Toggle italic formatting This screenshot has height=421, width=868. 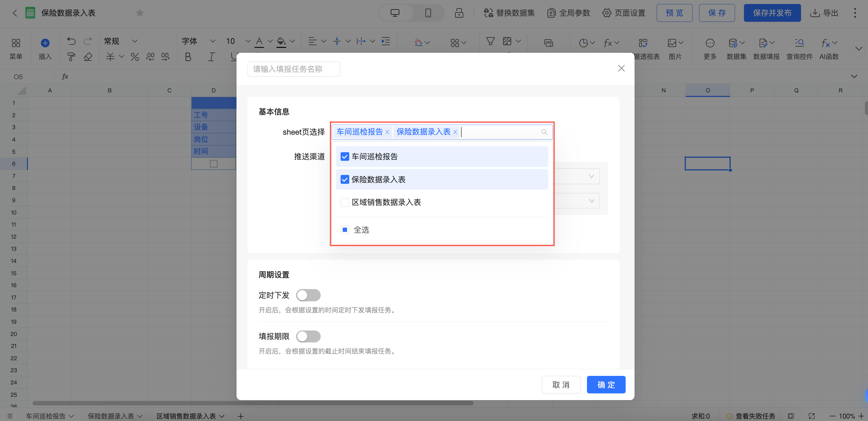tap(211, 56)
